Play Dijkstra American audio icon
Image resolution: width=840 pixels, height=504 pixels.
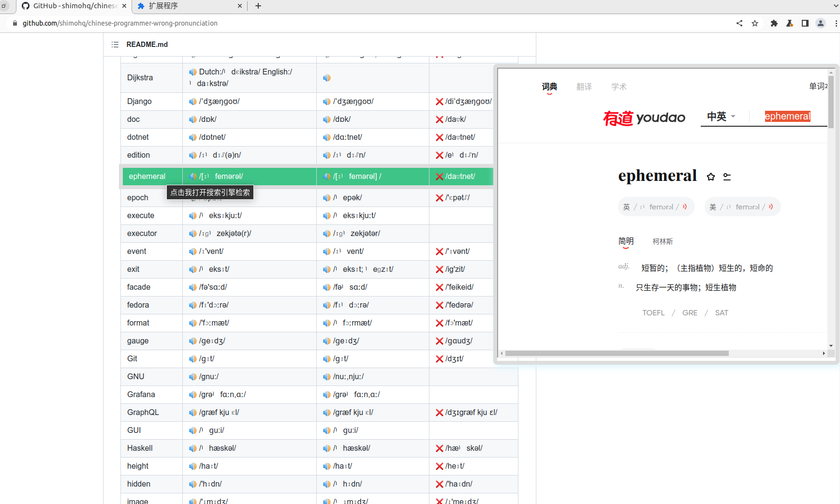click(x=326, y=78)
